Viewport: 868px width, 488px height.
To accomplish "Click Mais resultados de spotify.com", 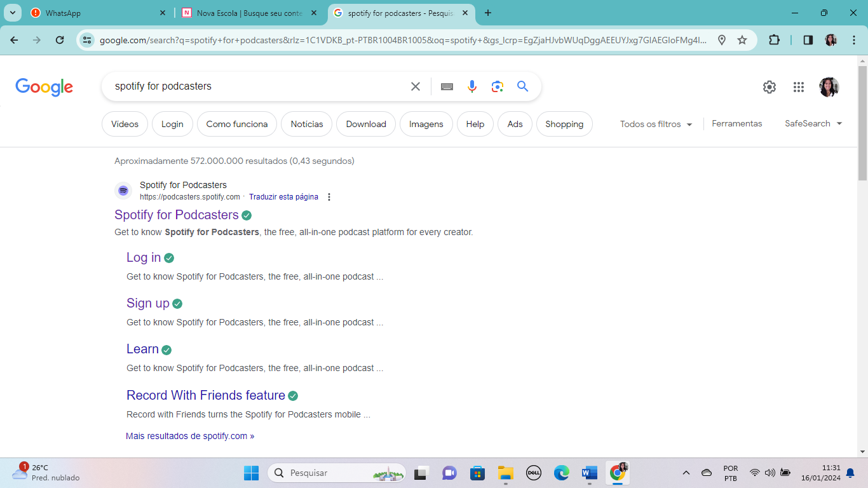I will click(190, 436).
